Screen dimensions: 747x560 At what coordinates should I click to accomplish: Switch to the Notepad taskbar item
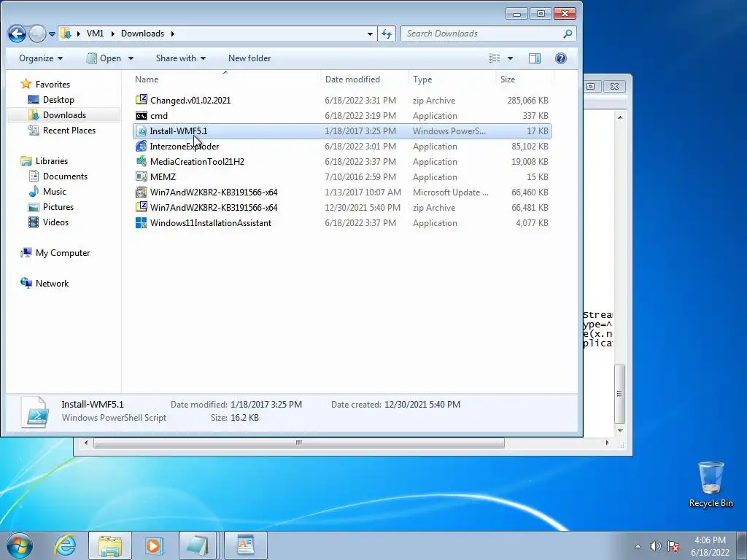click(198, 545)
